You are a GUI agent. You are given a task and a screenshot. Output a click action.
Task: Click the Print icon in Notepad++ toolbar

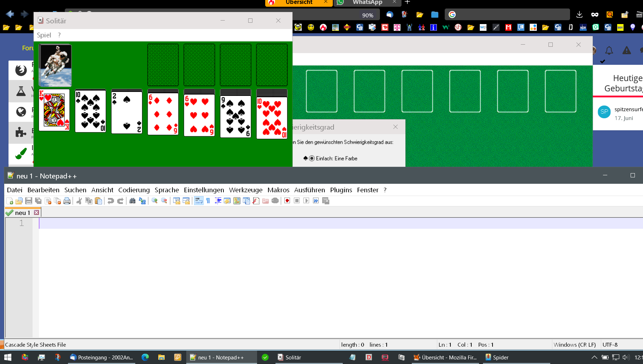[x=67, y=201]
